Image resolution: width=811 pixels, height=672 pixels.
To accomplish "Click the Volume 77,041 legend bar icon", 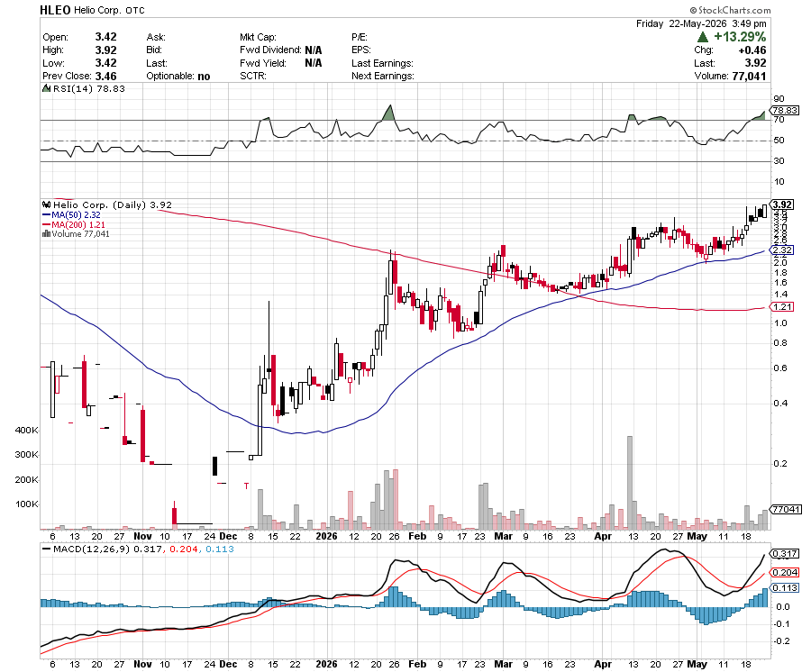I will pyautogui.click(x=46, y=233).
